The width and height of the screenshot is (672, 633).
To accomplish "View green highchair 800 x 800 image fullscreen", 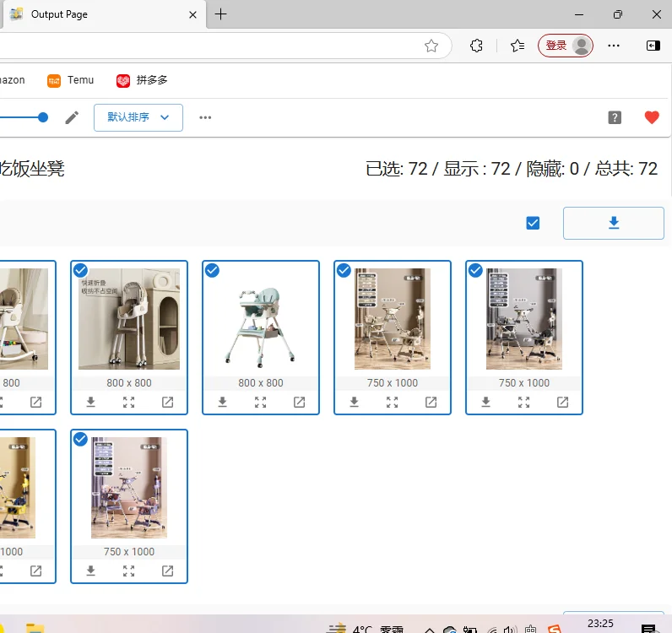I will pos(260,402).
